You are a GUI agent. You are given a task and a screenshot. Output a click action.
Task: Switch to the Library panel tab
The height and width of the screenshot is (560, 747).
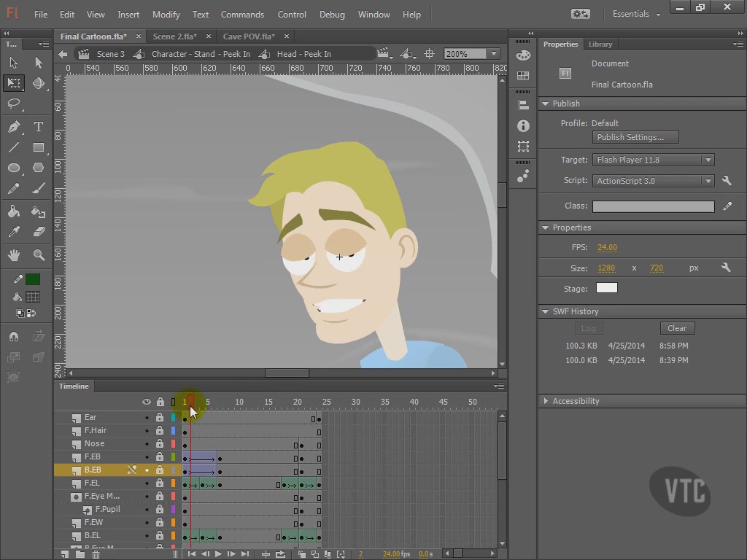point(600,44)
